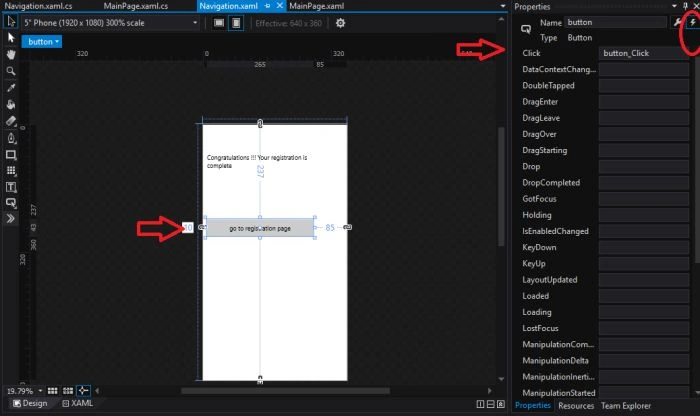Toggle snap to snaplines
Image resolution: width=700 pixels, height=416 pixels.
coord(83,391)
